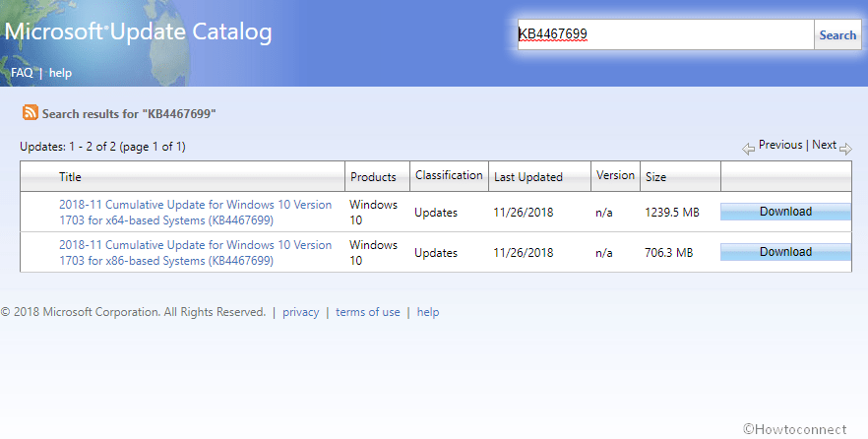This screenshot has width=868, height=439.
Task: Click the Next pagination link
Action: pos(824,145)
